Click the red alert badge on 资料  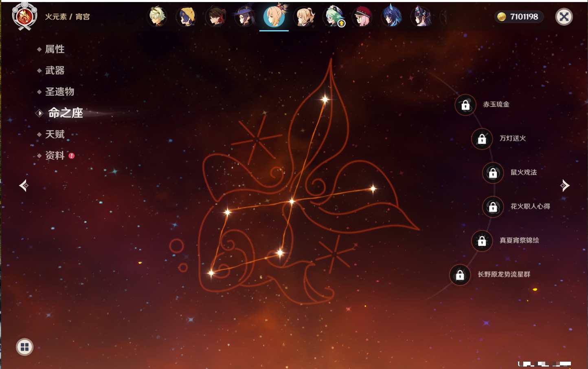tap(72, 156)
